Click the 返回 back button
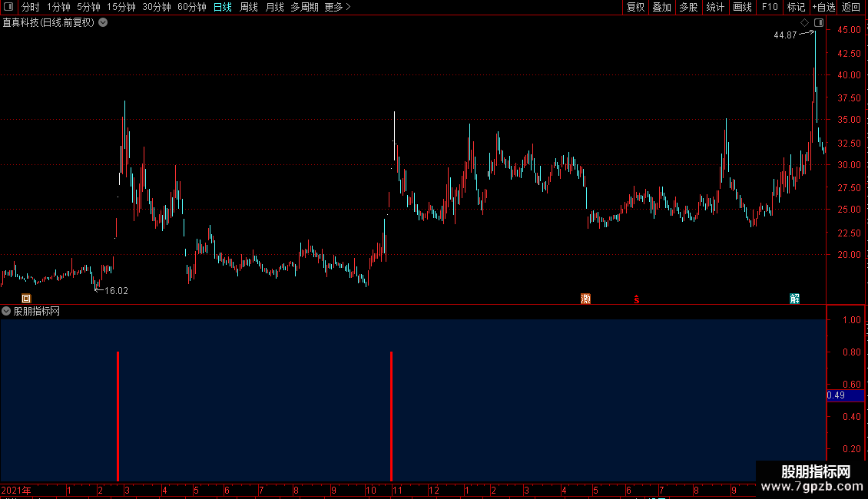The image size is (868, 499). click(x=851, y=7)
